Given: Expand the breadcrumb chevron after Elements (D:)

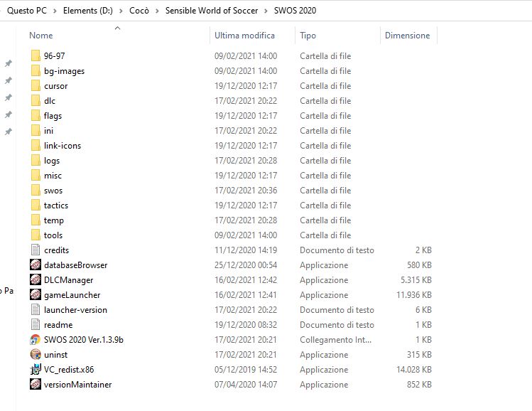Looking at the screenshot, I should coord(121,11).
